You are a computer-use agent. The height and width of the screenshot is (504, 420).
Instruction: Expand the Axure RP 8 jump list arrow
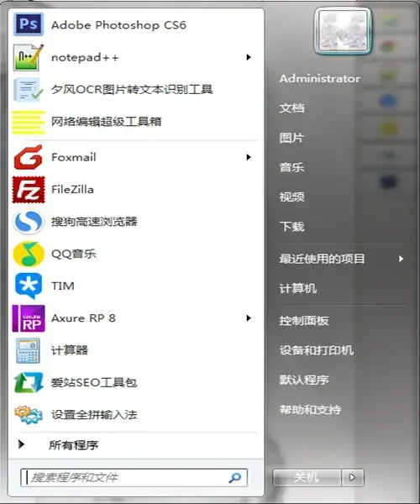(249, 318)
